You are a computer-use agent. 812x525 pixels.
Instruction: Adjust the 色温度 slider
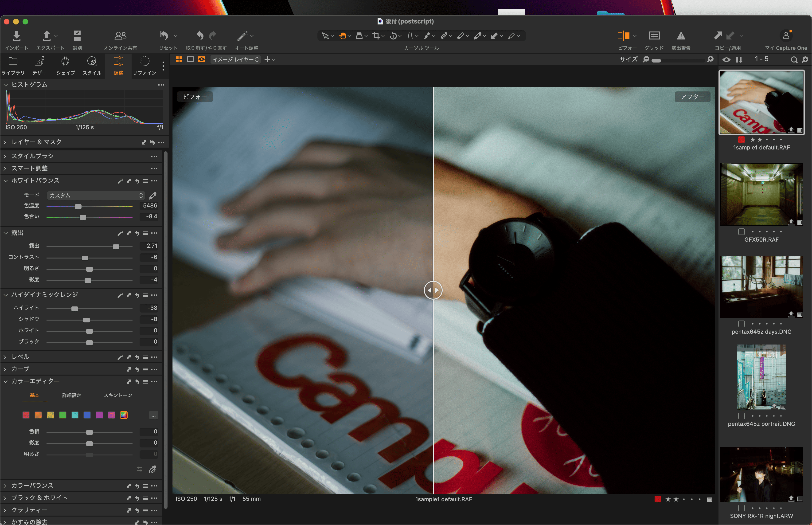(x=78, y=206)
